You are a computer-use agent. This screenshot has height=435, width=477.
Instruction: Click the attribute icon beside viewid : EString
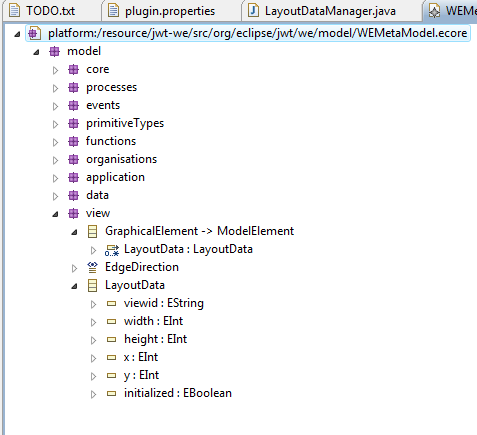111,303
